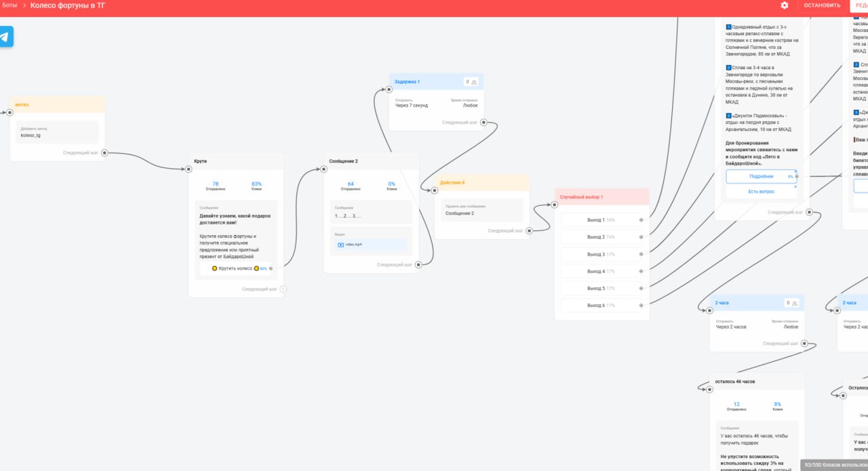Open the bot settings gear icon

785,5
